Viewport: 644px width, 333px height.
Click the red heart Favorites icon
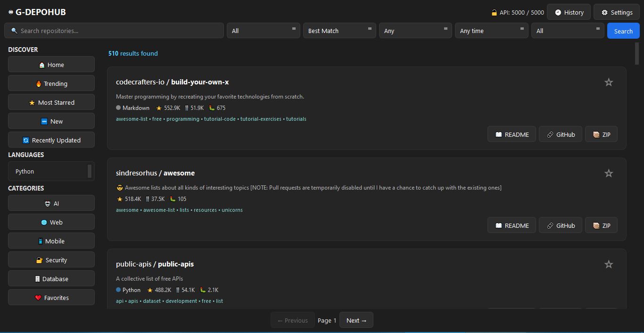point(38,298)
